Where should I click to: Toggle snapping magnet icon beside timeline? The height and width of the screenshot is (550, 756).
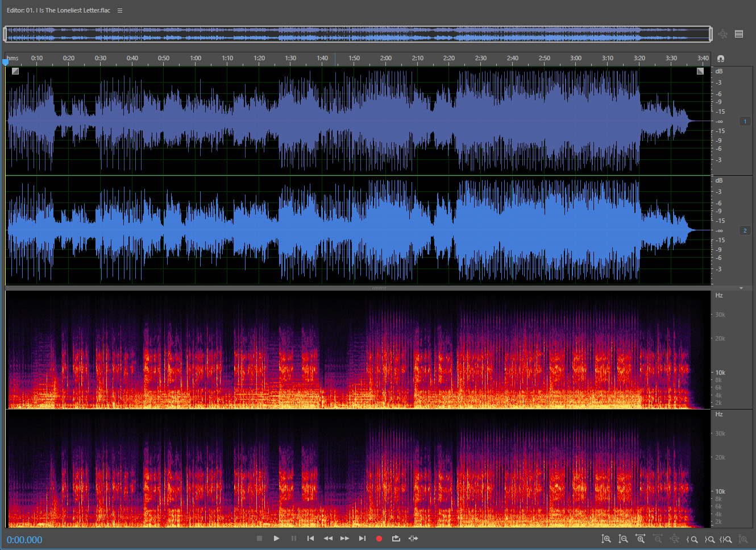[721, 59]
